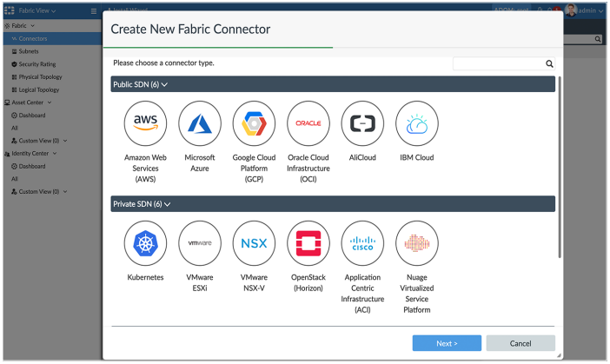Click the Cancel button
The image size is (610, 364).
click(520, 343)
